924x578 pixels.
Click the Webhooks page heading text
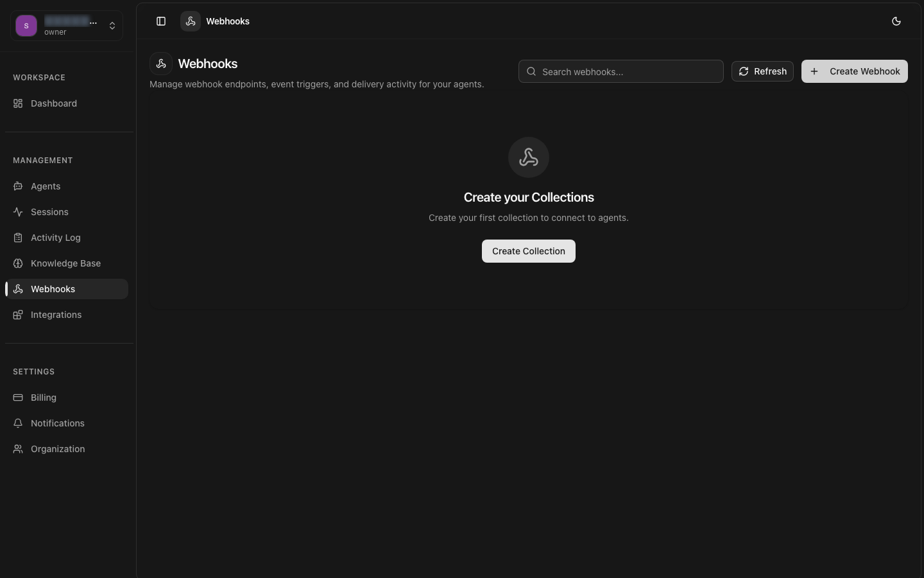pyautogui.click(x=208, y=64)
